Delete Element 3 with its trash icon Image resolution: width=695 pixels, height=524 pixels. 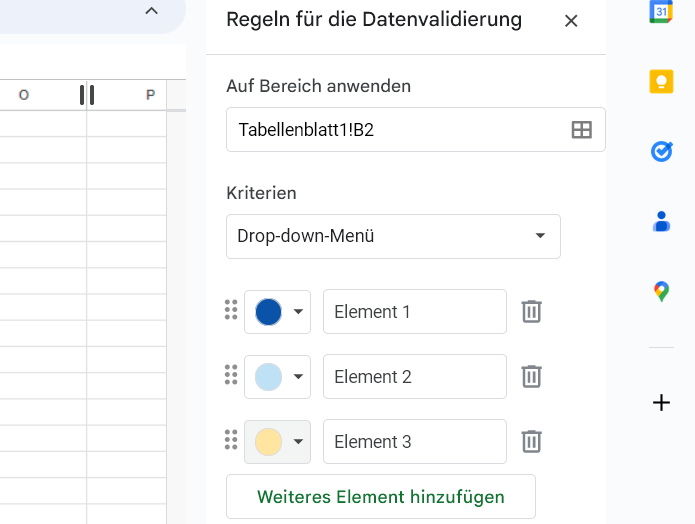[531, 441]
